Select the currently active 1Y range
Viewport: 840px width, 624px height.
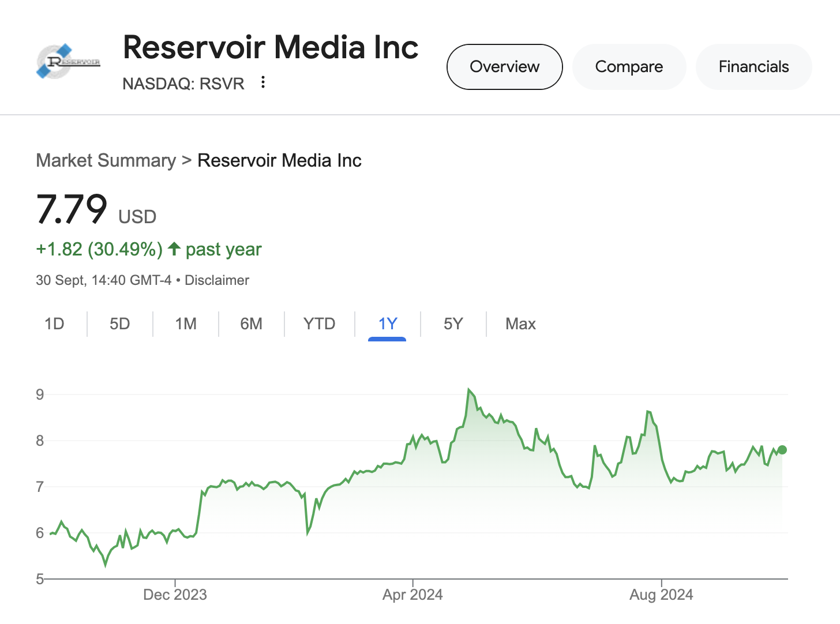(388, 324)
